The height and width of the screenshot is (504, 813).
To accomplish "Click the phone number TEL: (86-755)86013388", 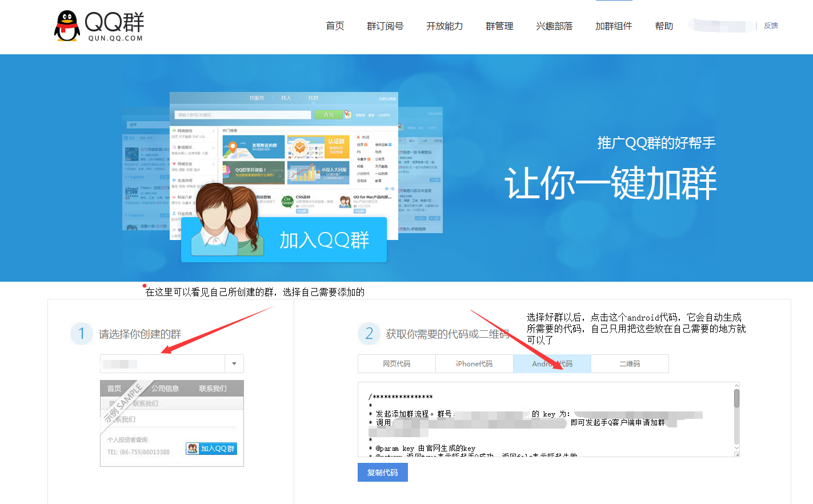I will [138, 452].
